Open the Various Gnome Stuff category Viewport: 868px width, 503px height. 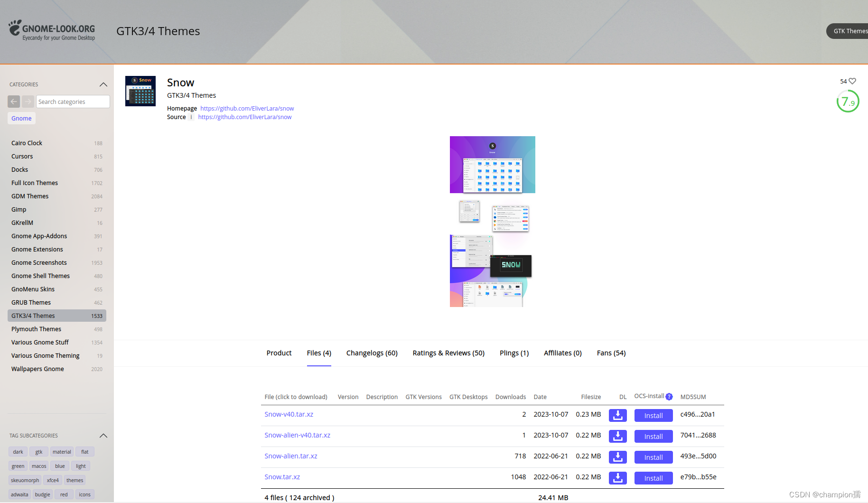57,342
